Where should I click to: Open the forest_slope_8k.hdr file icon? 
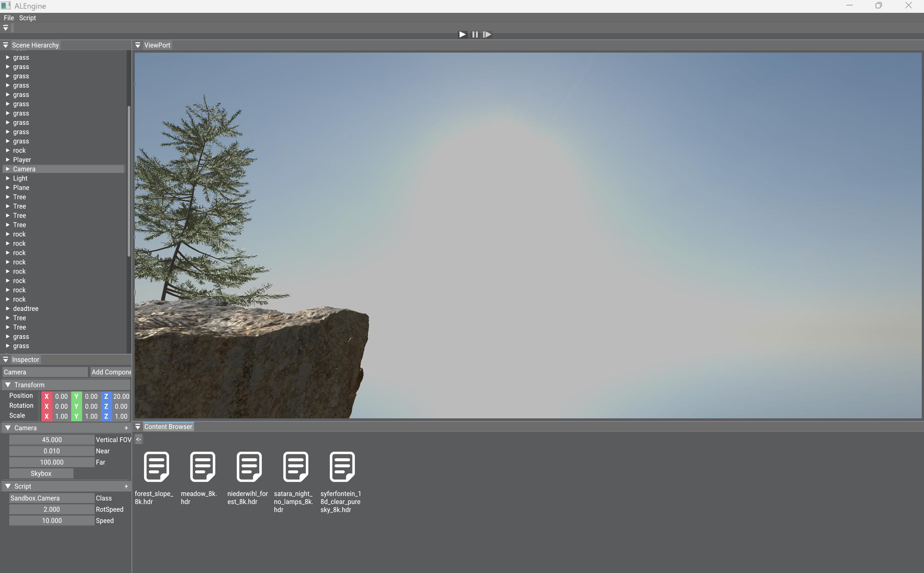156,466
